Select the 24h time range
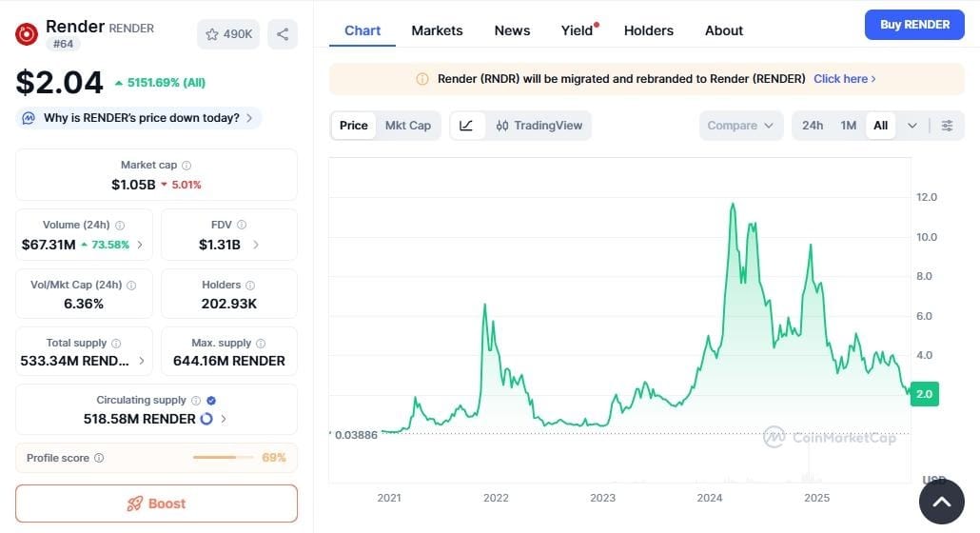The height and width of the screenshot is (533, 980). click(x=813, y=126)
